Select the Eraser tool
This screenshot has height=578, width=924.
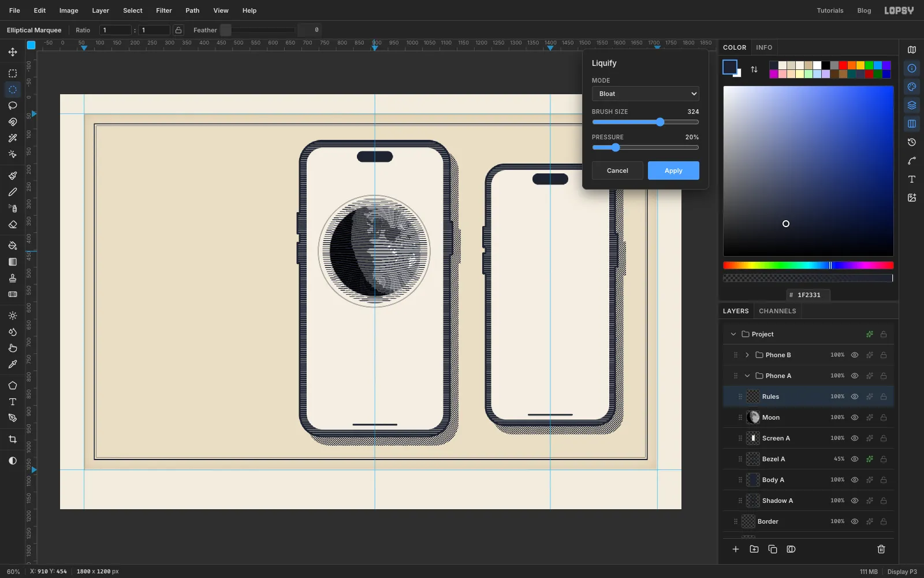(13, 224)
